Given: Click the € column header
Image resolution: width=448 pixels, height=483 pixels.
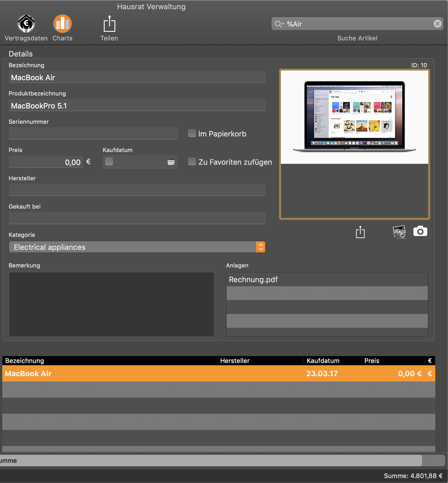Looking at the screenshot, I should point(430,361).
